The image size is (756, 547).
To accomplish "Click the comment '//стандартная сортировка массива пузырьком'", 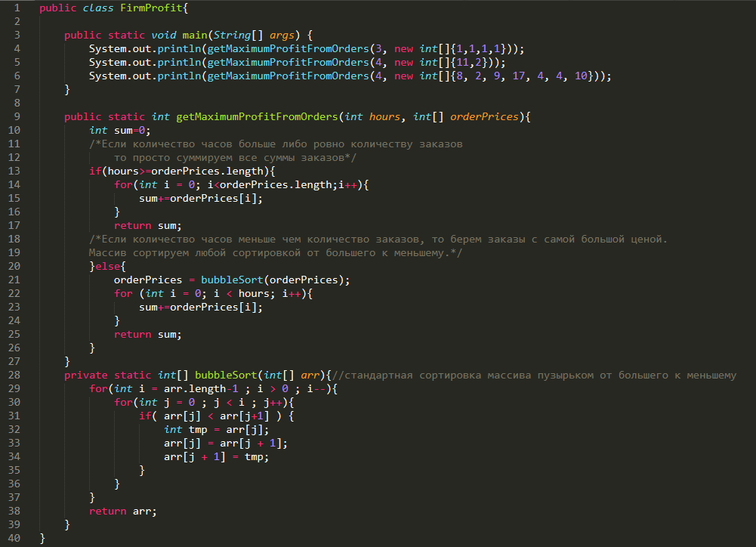I will (534, 375).
